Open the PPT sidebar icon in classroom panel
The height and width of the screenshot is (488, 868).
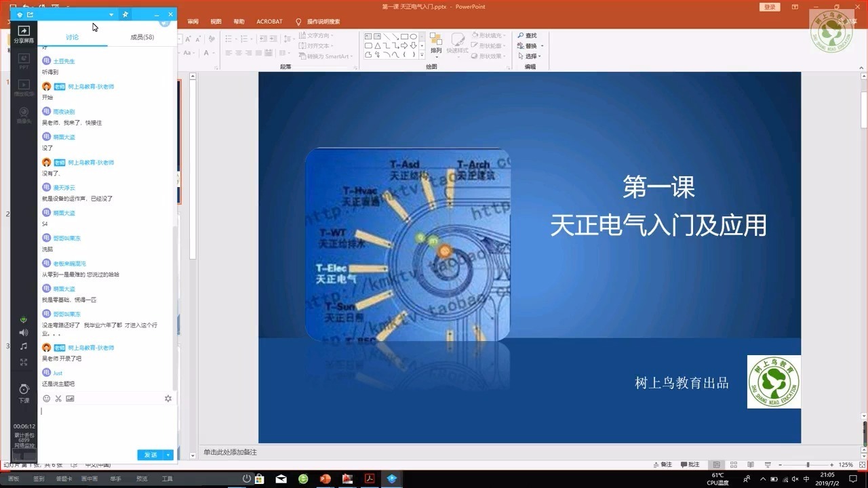24,62
